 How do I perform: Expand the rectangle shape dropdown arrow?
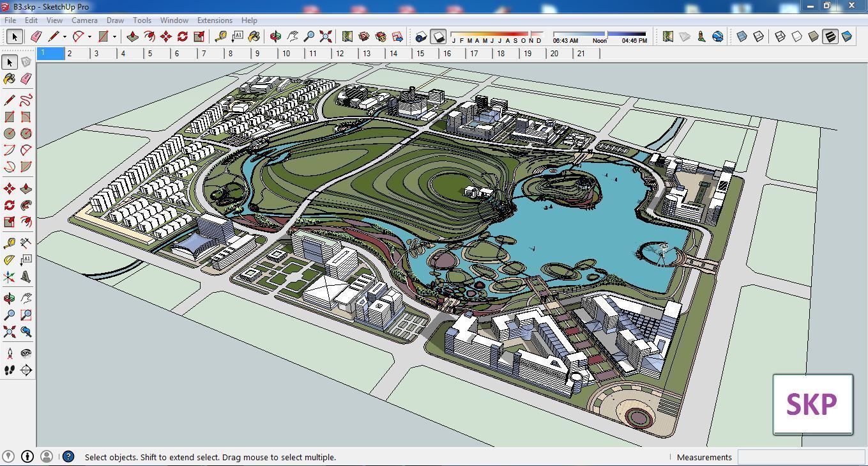tap(115, 36)
